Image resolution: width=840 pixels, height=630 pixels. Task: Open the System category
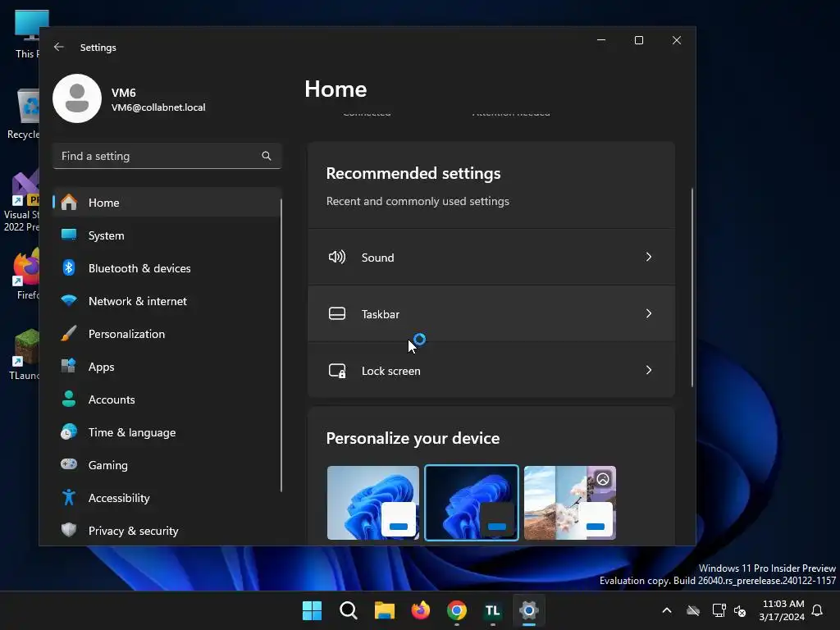(167, 235)
